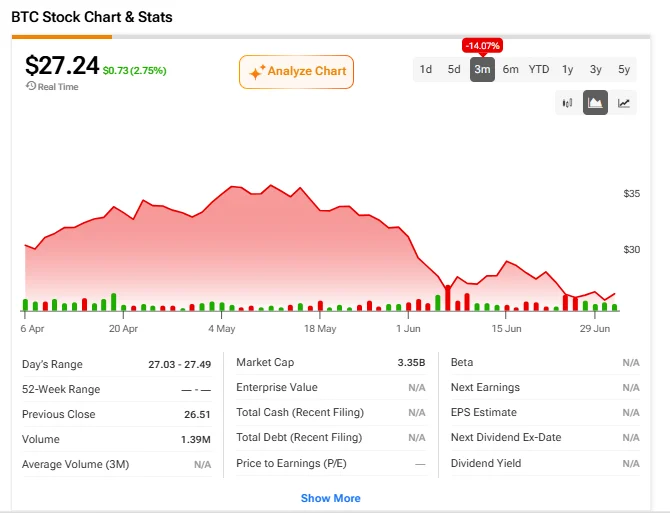Click the Previous Close label
Image resolution: width=670 pixels, height=513 pixels.
pyautogui.click(x=59, y=414)
